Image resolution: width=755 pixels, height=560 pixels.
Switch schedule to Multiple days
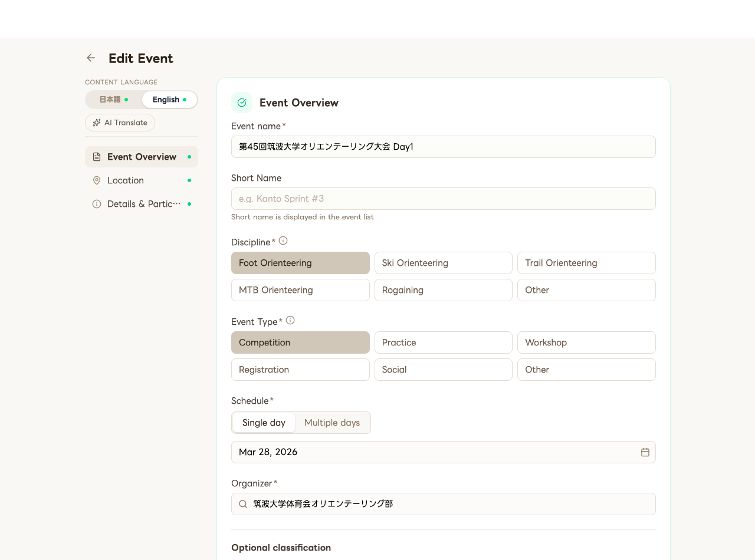pos(332,423)
